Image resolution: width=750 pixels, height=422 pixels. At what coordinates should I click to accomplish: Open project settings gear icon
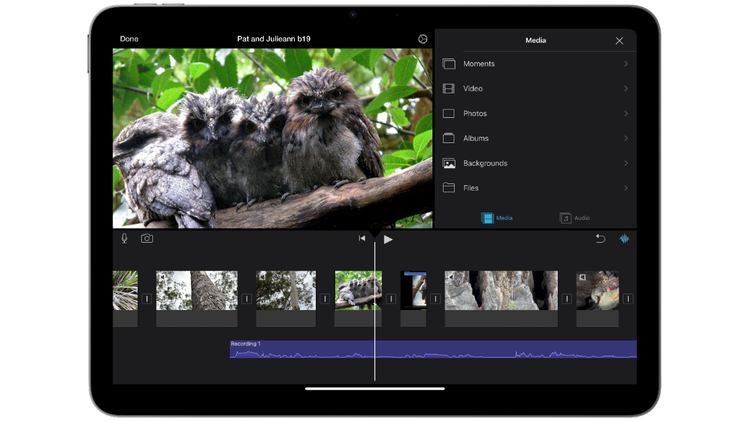pyautogui.click(x=423, y=39)
